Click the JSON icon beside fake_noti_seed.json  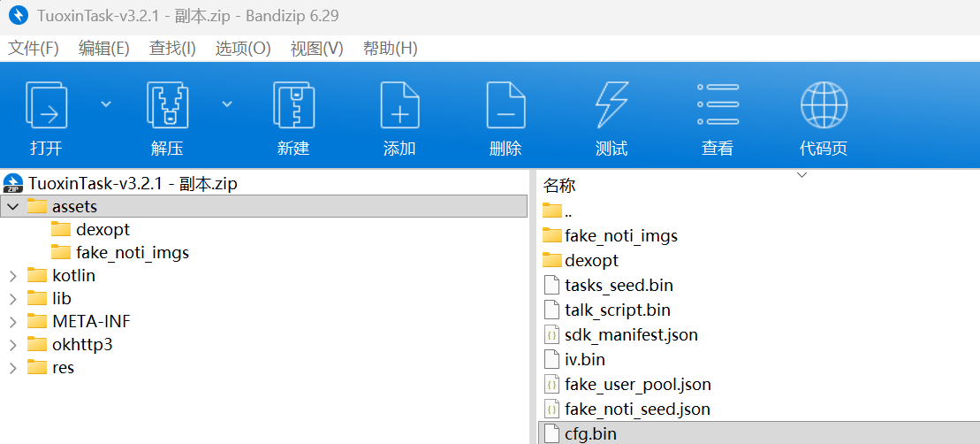[551, 409]
